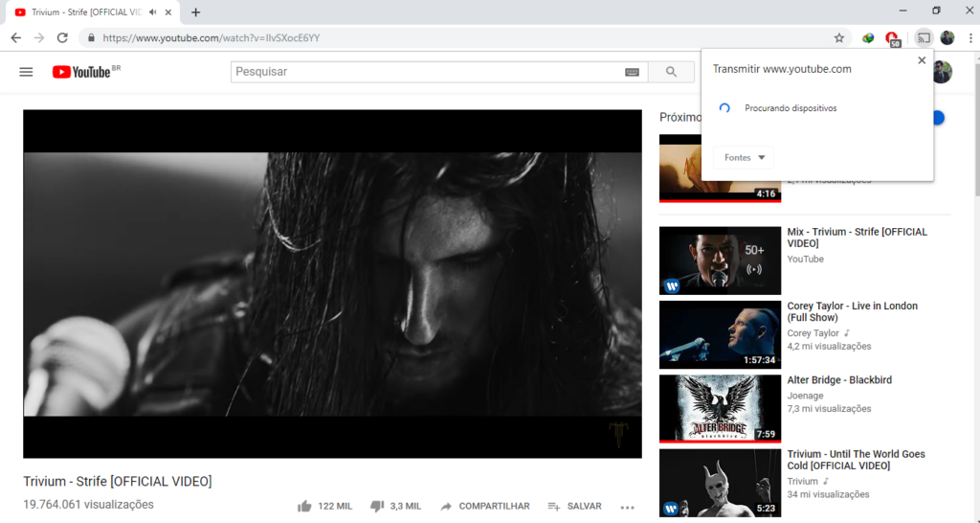The image size is (980, 523).
Task: Click SALVAR to save the video
Action: pyautogui.click(x=574, y=506)
